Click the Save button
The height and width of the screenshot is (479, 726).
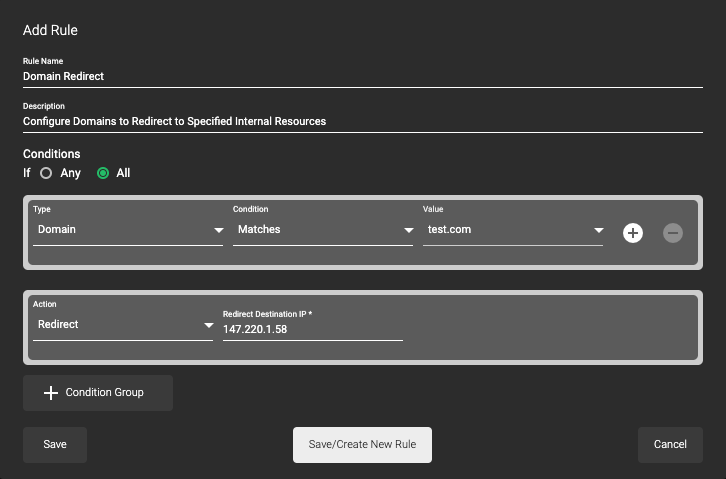(55, 445)
